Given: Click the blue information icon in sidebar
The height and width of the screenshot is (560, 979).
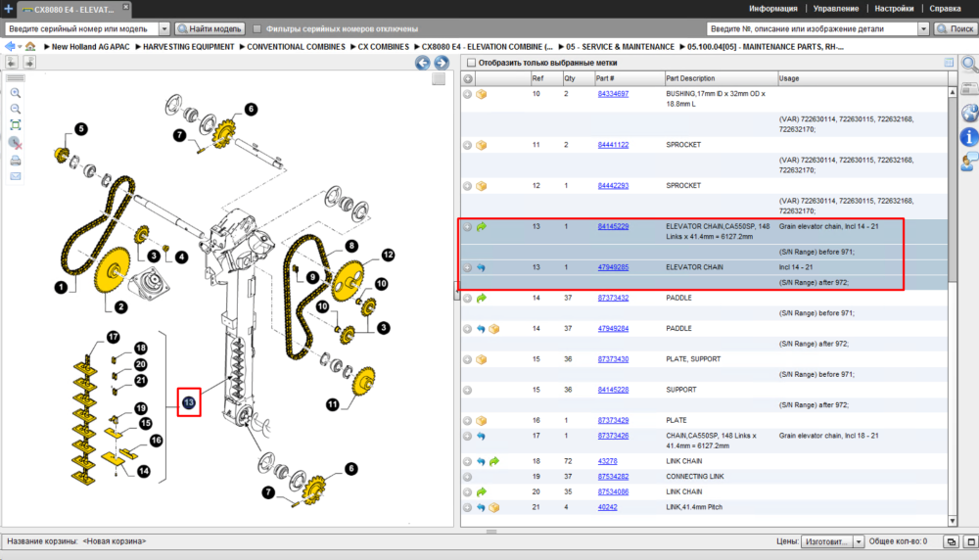Looking at the screenshot, I should pyautogui.click(x=969, y=137).
